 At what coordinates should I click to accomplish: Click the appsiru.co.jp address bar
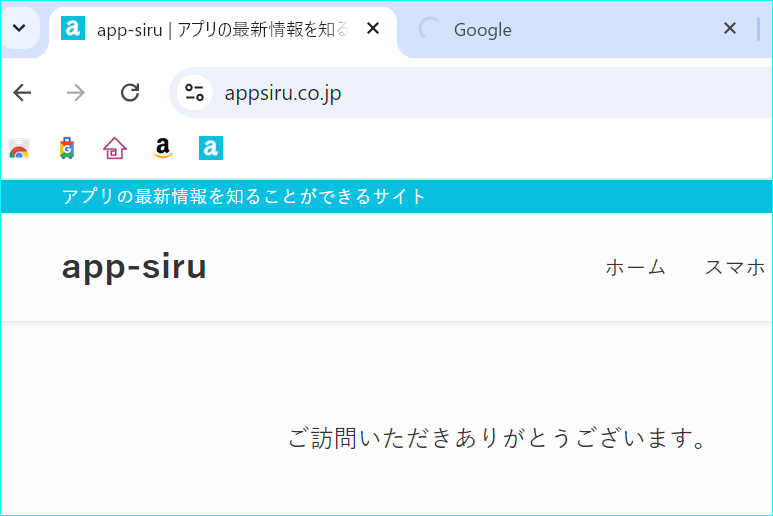click(x=473, y=93)
